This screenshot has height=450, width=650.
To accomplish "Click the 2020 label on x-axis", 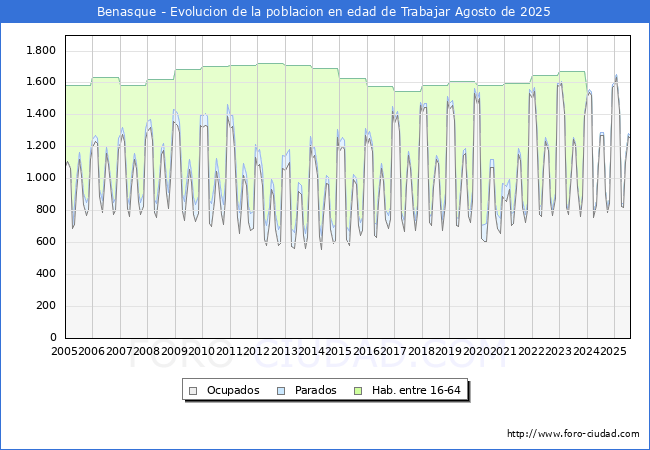I will (475, 352).
